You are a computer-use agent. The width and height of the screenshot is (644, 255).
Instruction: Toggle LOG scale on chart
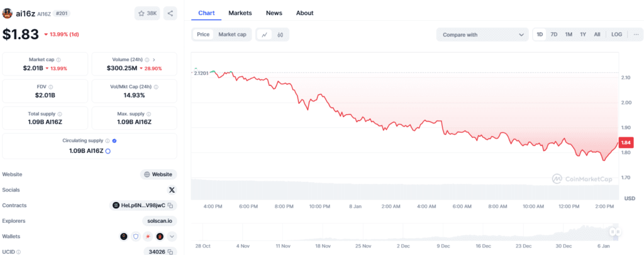click(616, 35)
